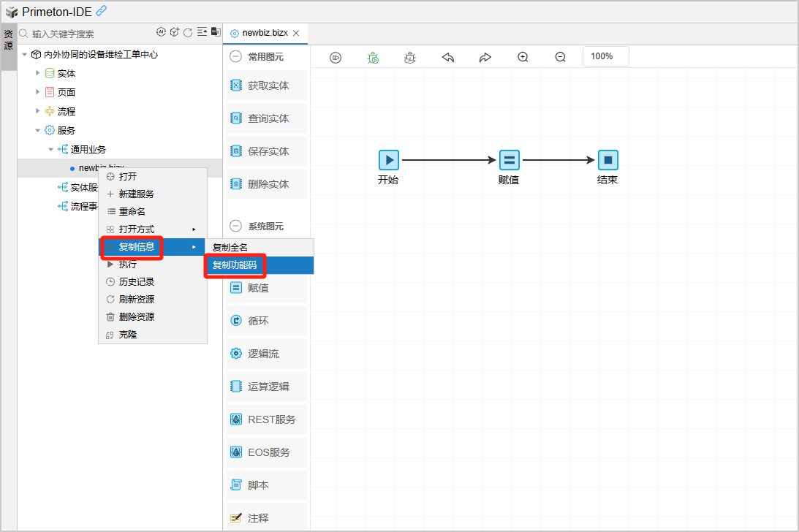Click the redo arrow in canvas toolbar

pyautogui.click(x=485, y=57)
